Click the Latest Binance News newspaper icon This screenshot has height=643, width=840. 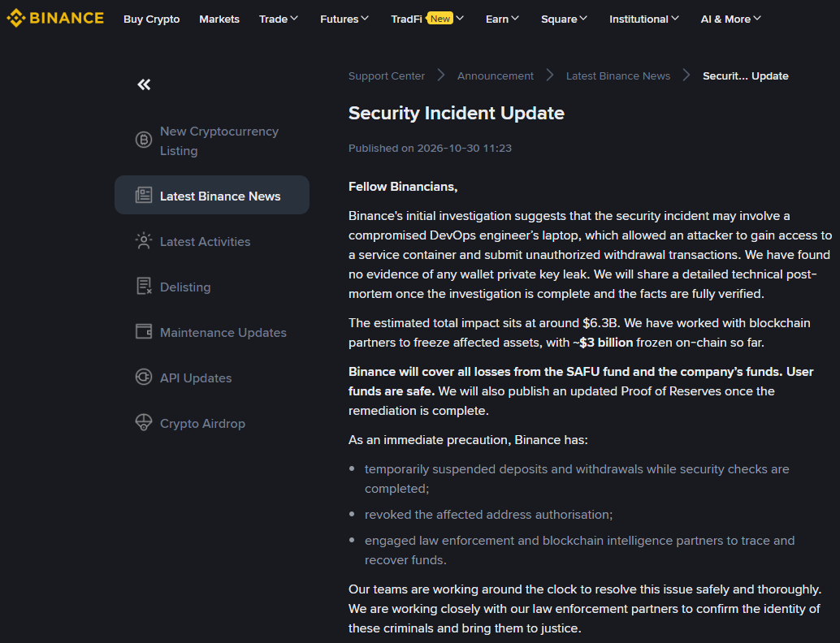(x=144, y=195)
